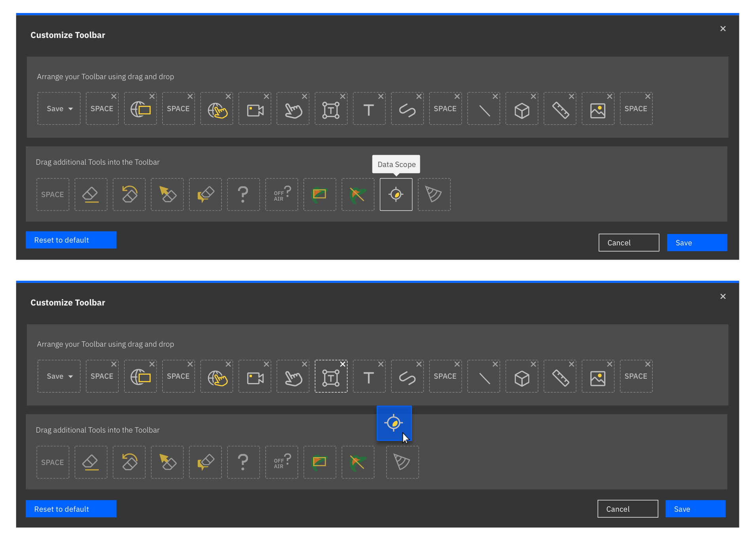Cancel the toolbar customization
The image size is (756, 539).
click(629, 242)
